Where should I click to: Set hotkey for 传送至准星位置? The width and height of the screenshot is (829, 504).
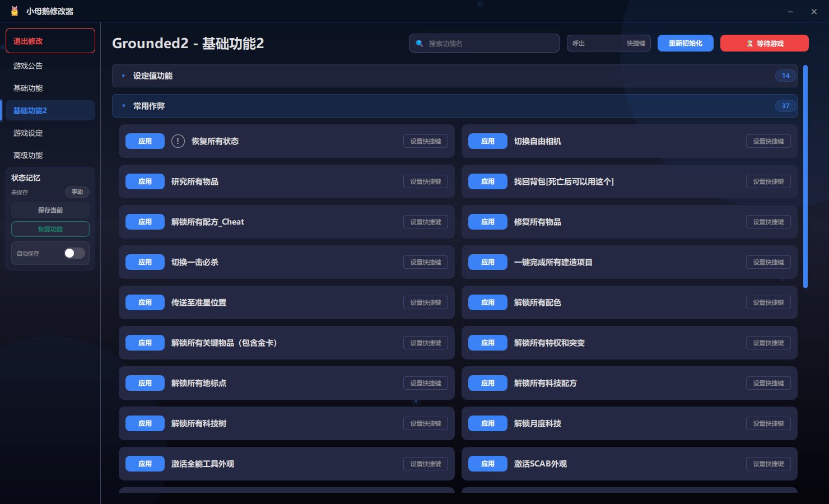pos(426,302)
